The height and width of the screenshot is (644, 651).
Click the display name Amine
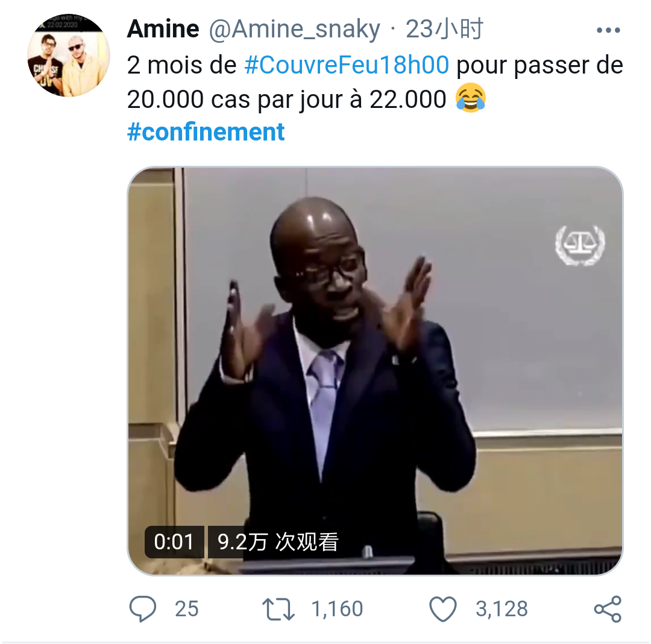coord(163,29)
